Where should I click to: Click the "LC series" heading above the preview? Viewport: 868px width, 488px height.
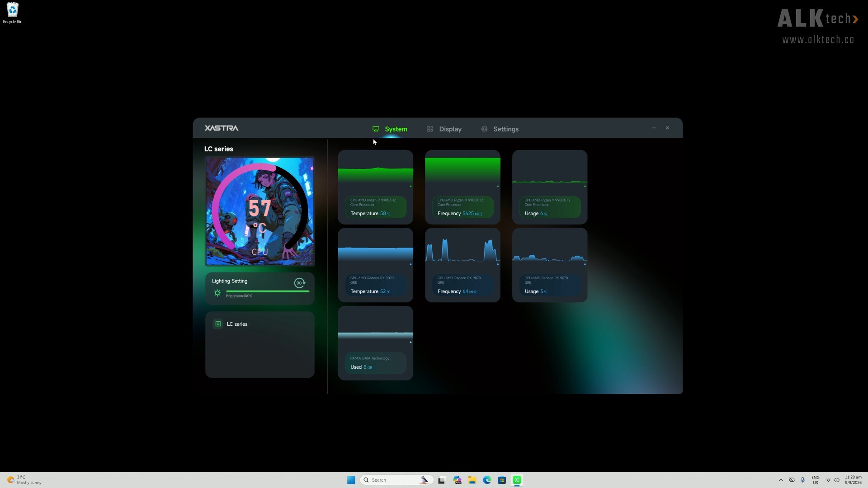[x=219, y=149]
